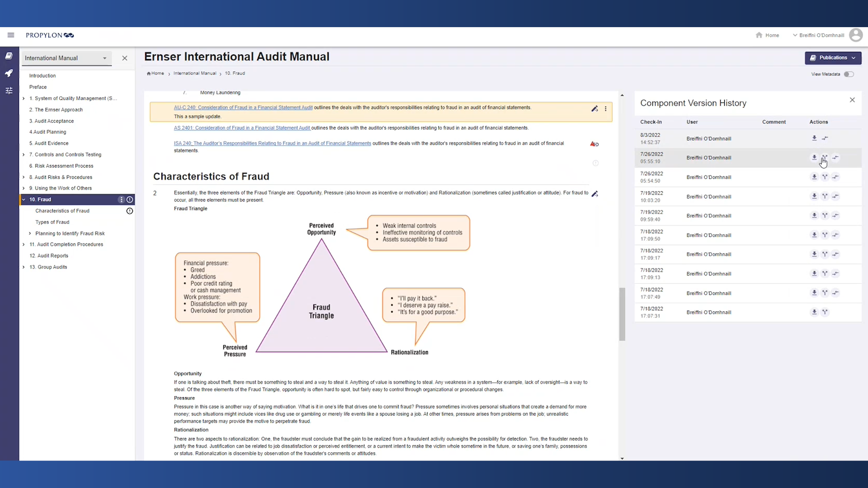Click the rejected-edit indicator near ISA 240 text
The image size is (868, 488).
[594, 144]
